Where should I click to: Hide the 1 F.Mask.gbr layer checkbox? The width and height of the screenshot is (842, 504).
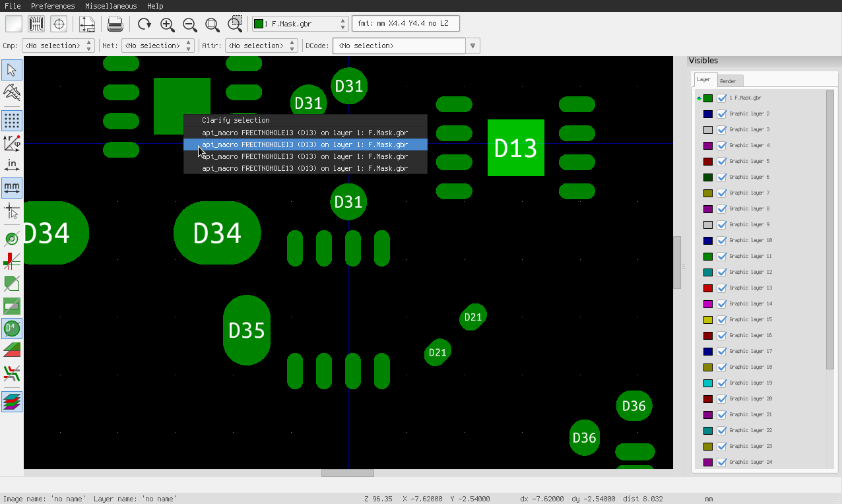(722, 98)
